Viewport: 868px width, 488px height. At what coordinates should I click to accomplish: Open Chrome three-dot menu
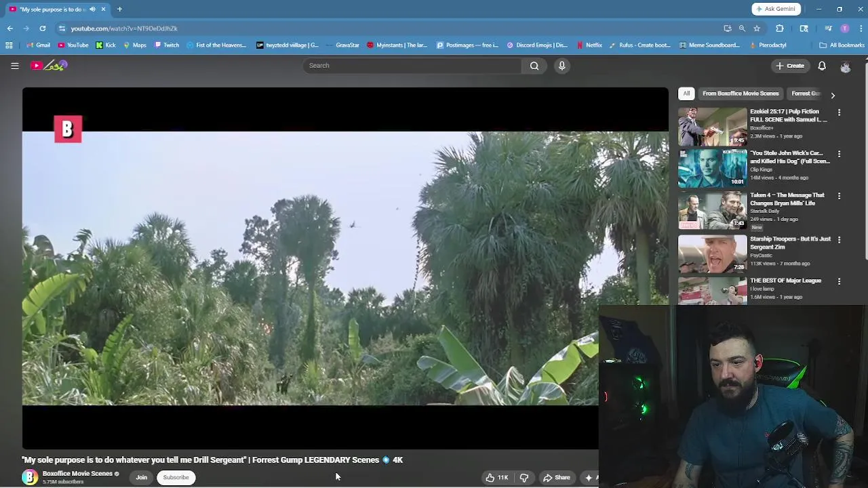(861, 28)
